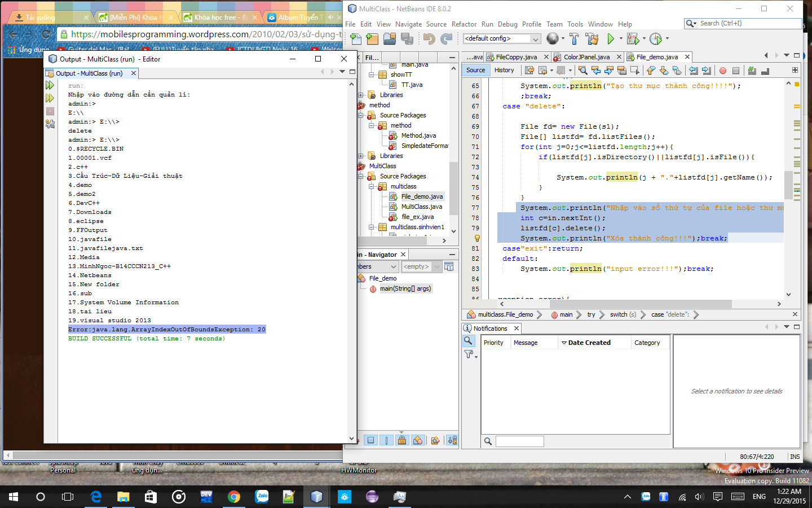Toggle Bookmark in the editor toolbar

pos(677,70)
